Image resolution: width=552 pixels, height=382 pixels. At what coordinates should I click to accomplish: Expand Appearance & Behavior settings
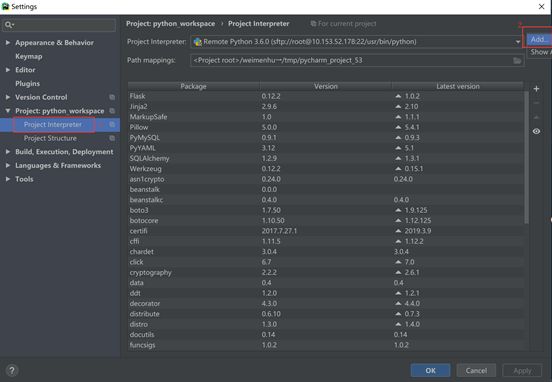click(8, 43)
